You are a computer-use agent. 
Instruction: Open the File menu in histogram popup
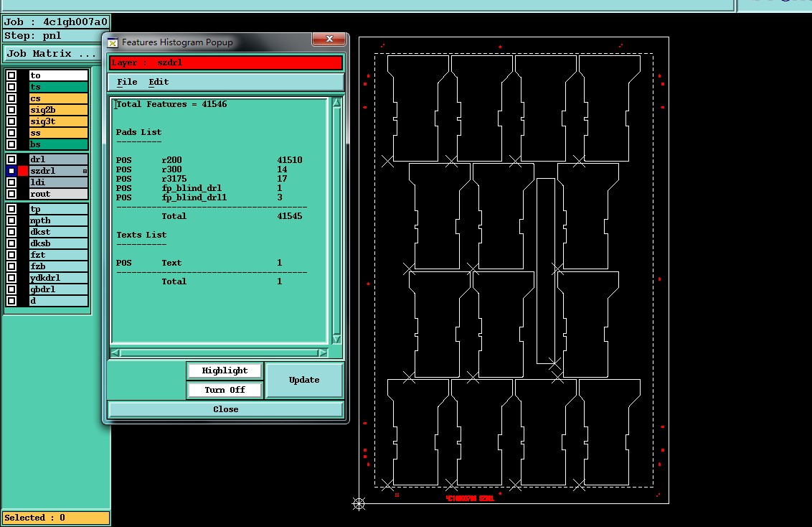tap(127, 82)
